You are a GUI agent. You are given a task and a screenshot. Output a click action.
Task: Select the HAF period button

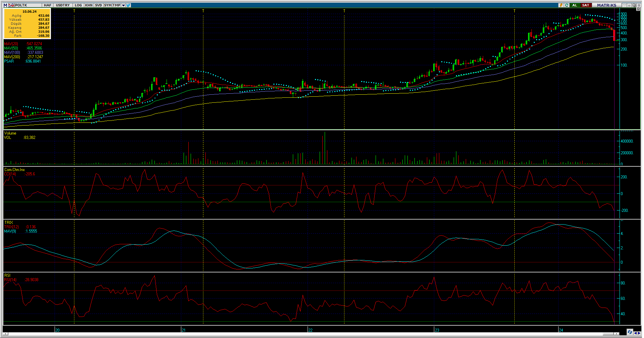pos(48,5)
